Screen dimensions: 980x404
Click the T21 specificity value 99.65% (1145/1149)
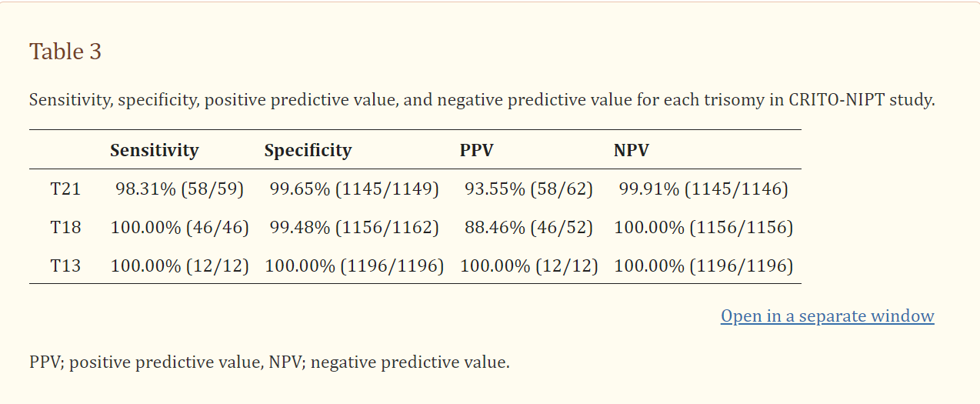(x=354, y=189)
